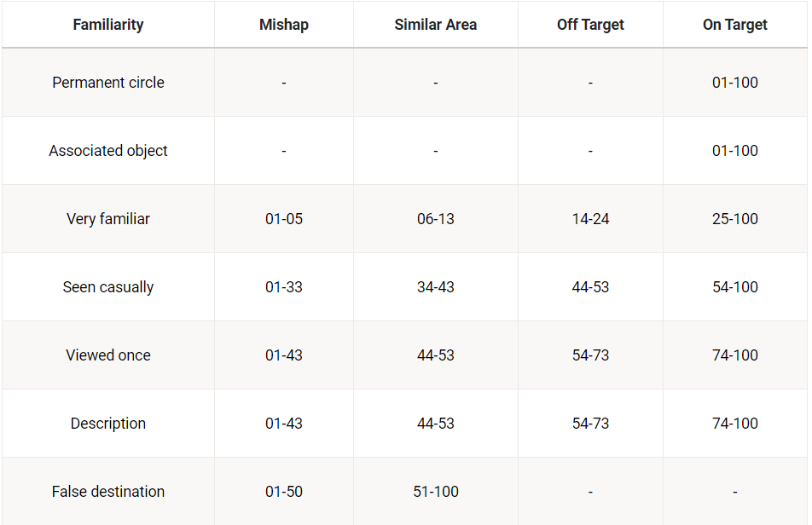This screenshot has width=812, height=525.
Task: Click the Mishap column header
Action: [x=284, y=25]
